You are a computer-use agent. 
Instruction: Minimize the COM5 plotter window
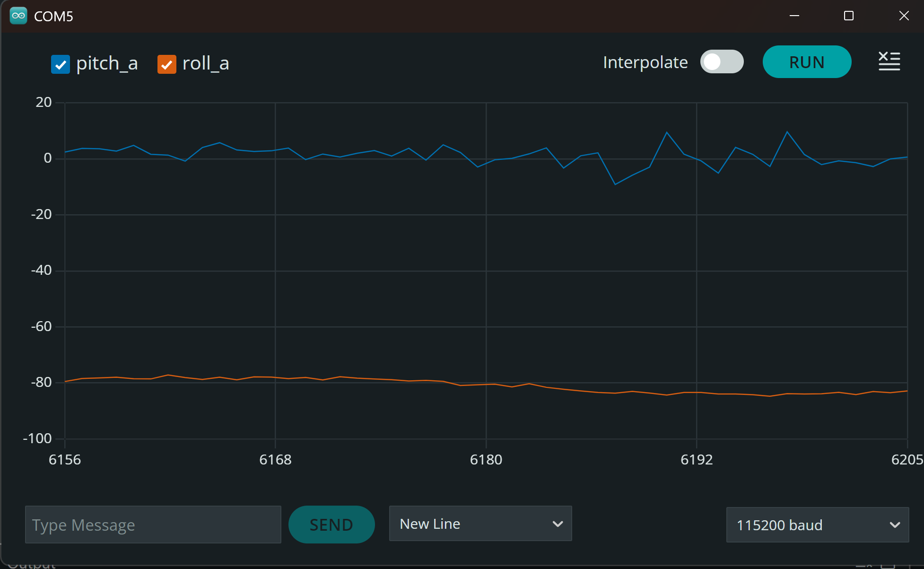point(794,16)
